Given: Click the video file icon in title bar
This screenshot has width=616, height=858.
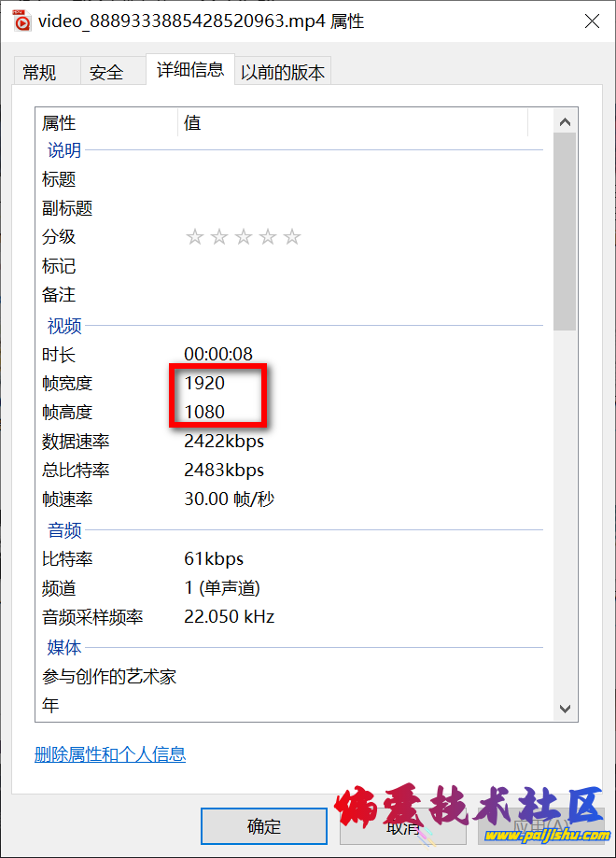Looking at the screenshot, I should (21, 21).
